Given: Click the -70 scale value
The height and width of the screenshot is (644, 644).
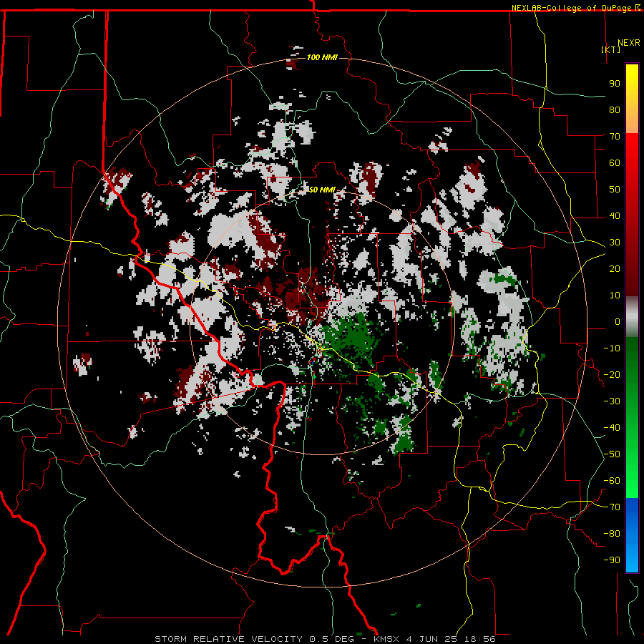Looking at the screenshot, I should point(612,507).
